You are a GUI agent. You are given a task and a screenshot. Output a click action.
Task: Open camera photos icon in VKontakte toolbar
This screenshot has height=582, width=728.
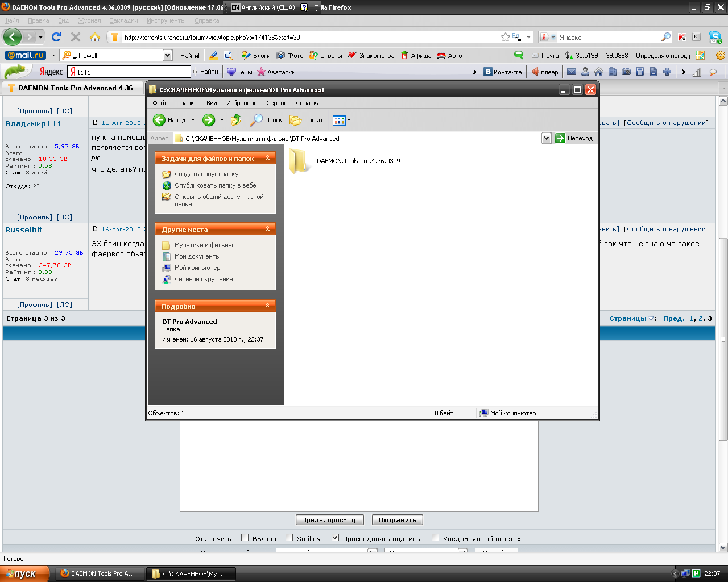626,72
